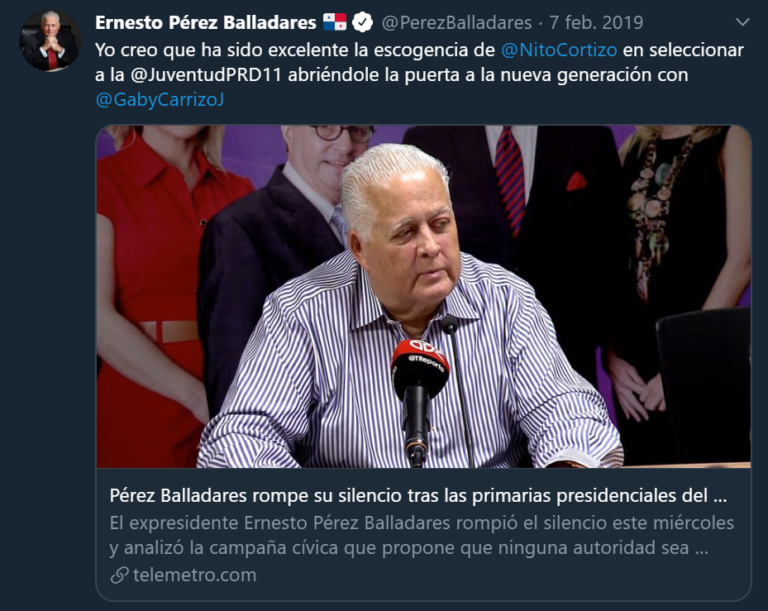Click the Panama flag emoji
This screenshot has height=611, width=768.
point(335,22)
